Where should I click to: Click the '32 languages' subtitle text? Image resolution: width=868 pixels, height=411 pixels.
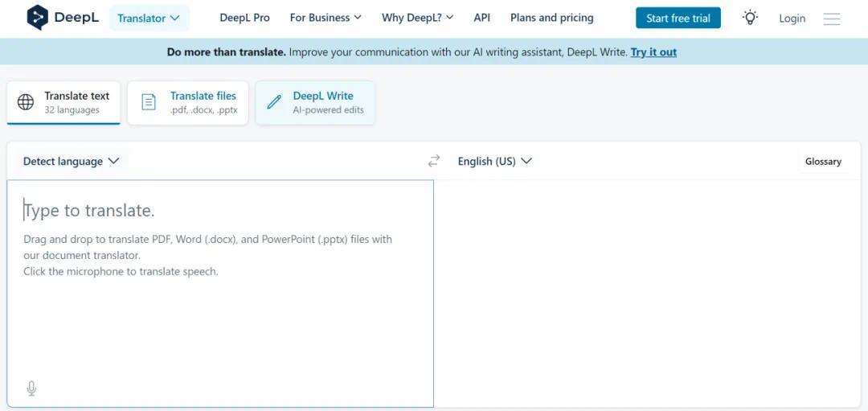click(72, 110)
